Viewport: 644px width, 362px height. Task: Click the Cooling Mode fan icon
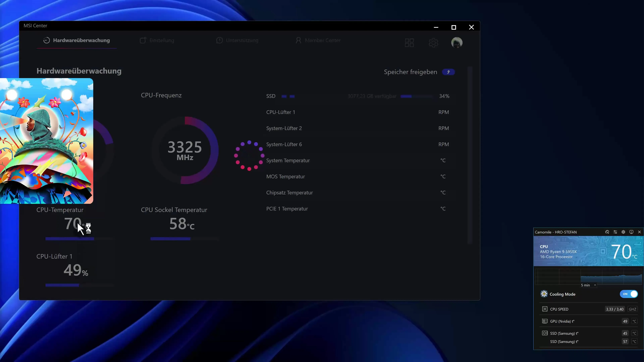(544, 294)
